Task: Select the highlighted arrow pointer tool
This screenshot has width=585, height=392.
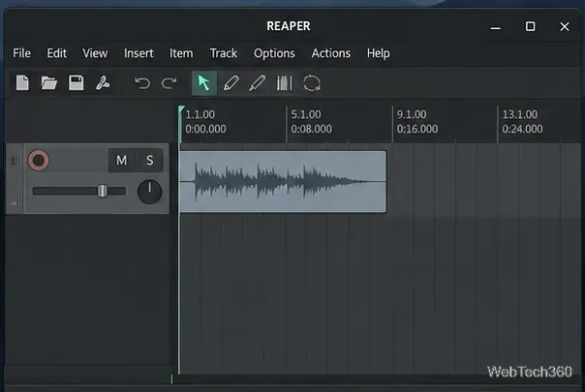Action: click(x=204, y=83)
